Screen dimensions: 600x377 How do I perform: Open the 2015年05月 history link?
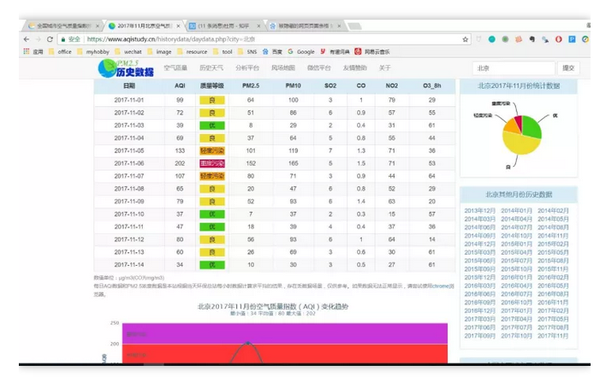[553, 252]
